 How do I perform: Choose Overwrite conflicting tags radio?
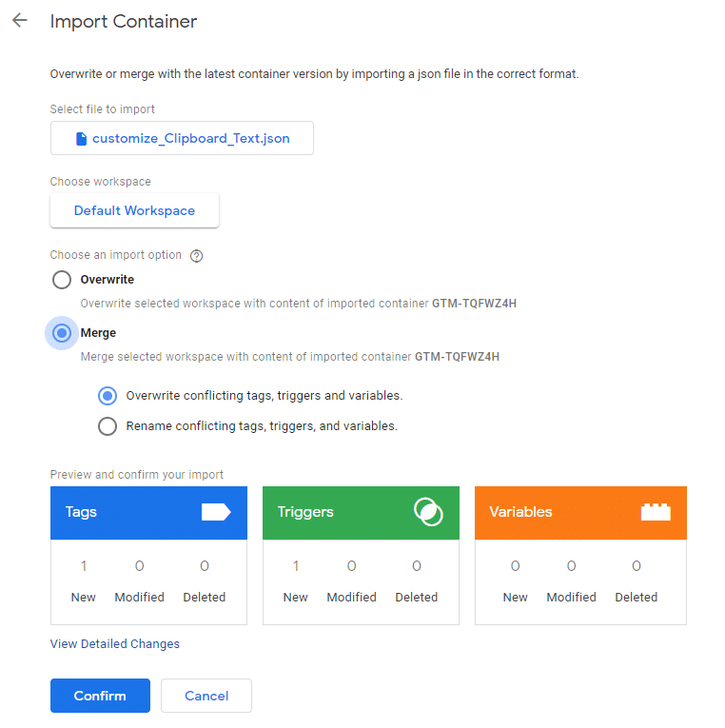pos(108,395)
